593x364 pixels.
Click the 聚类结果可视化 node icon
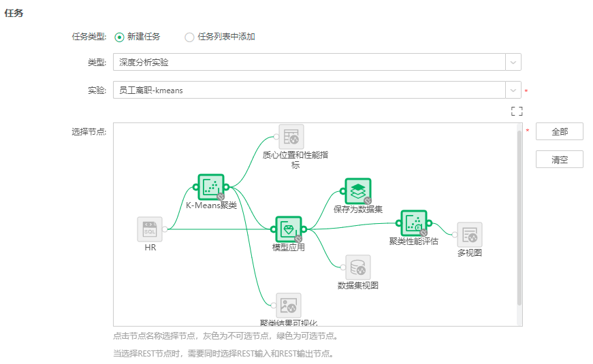click(x=289, y=305)
